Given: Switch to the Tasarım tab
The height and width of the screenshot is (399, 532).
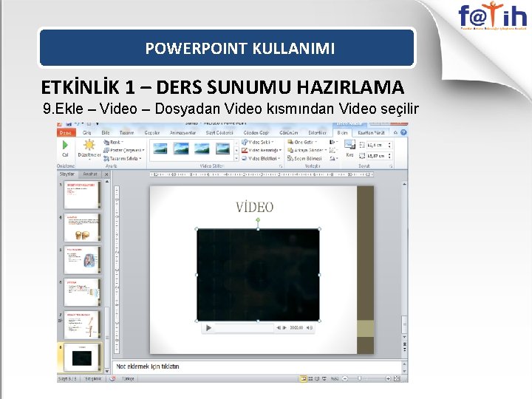Looking at the screenshot, I should 126,133.
